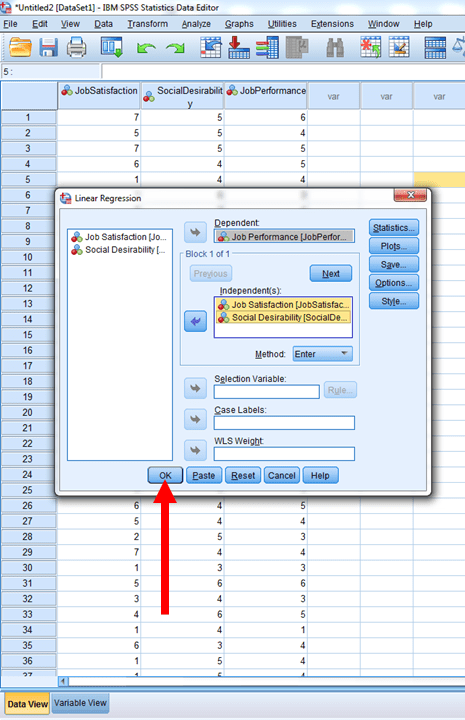Click the arrow beside Selection Variable field
This screenshot has width=465, height=720.
click(x=195, y=388)
